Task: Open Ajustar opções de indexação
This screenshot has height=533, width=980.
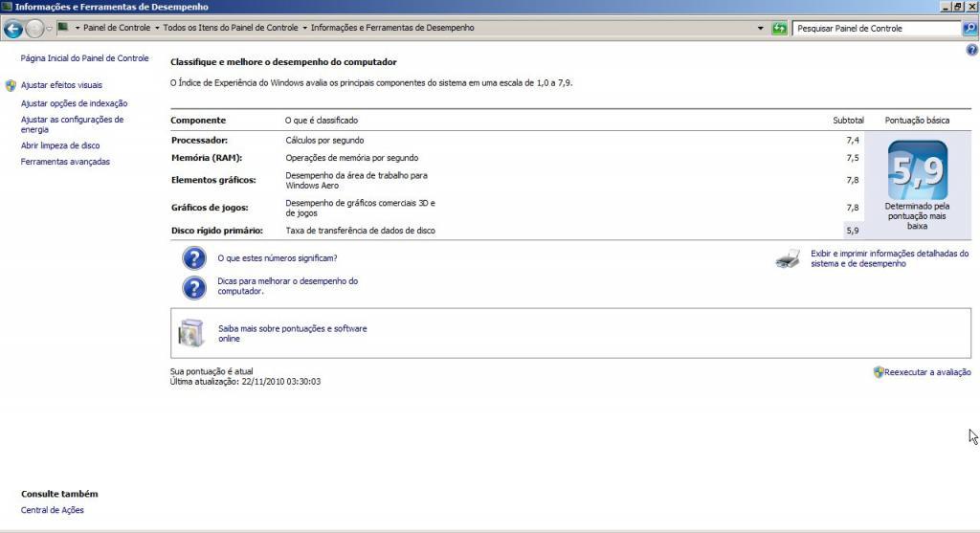Action: coord(74,103)
